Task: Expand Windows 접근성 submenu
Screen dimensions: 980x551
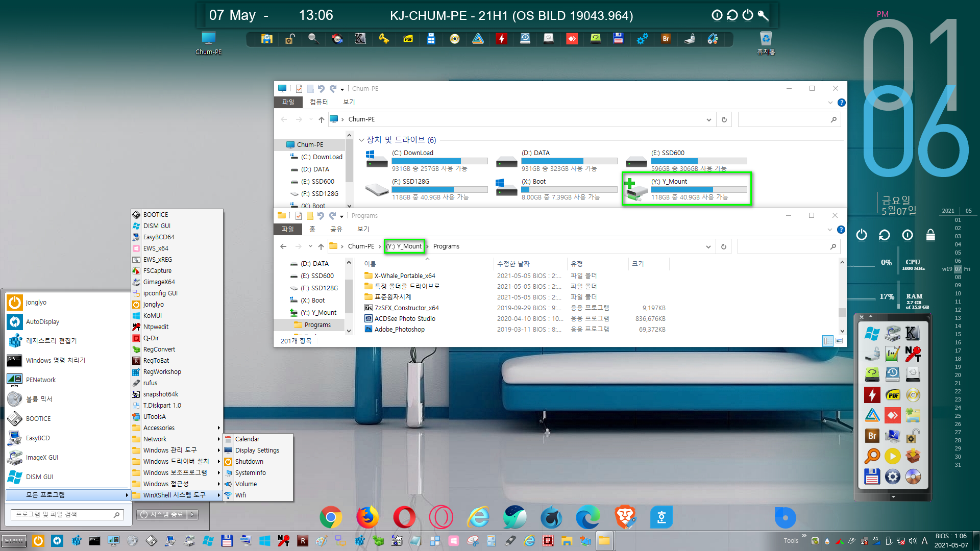Action: click(177, 484)
